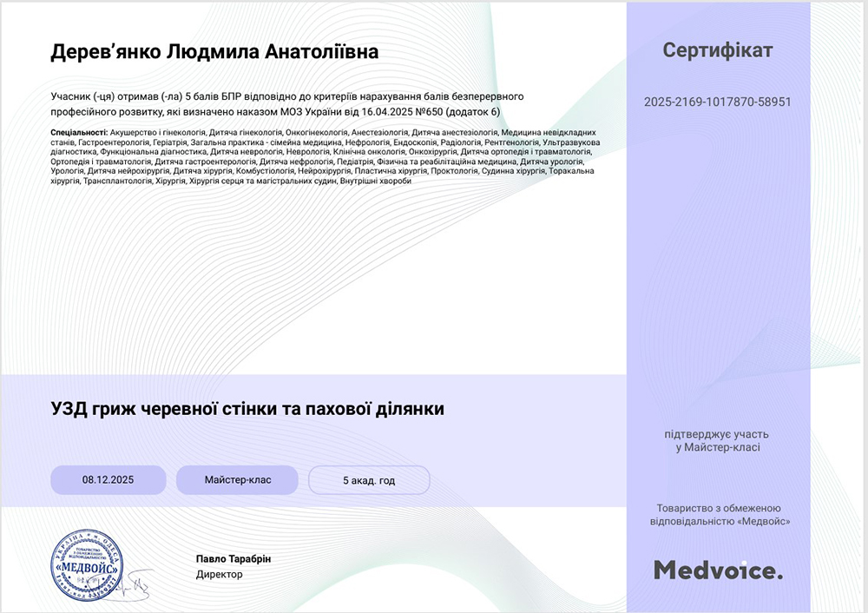This screenshot has width=868, height=613.
Task: Click the «УКРАЇНА м. Одеса» stamp border
Action: coord(87,534)
